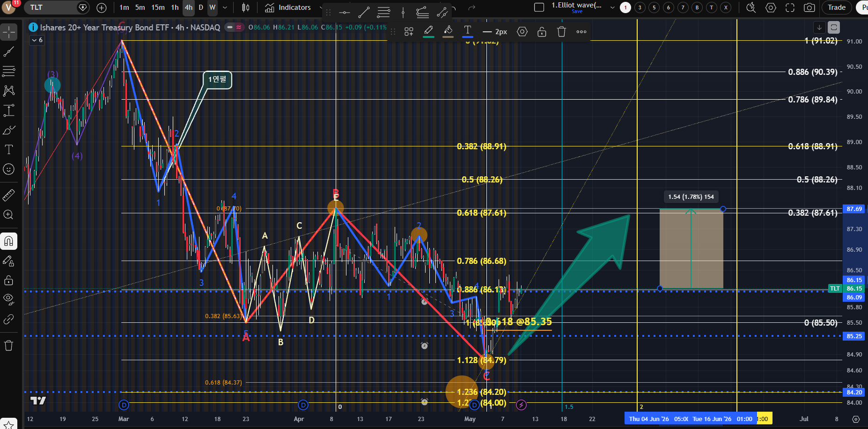Open chart settings hexagon in top bar

[771, 7]
